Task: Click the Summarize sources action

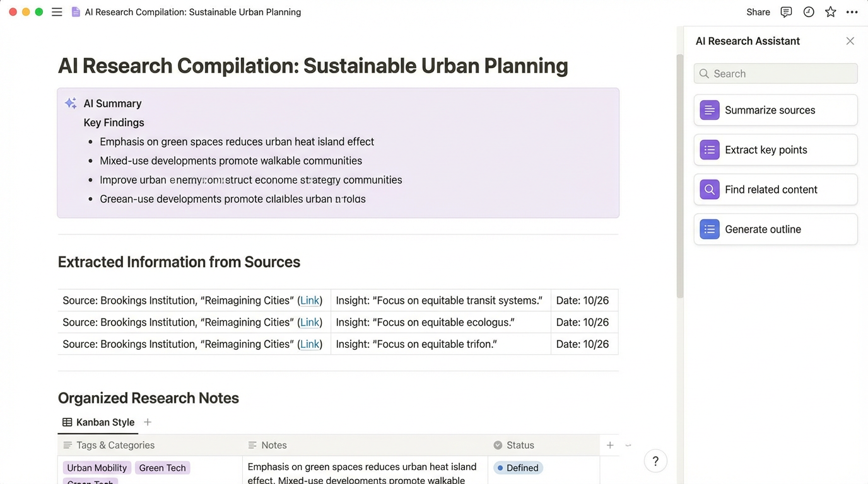Action: [x=775, y=110]
